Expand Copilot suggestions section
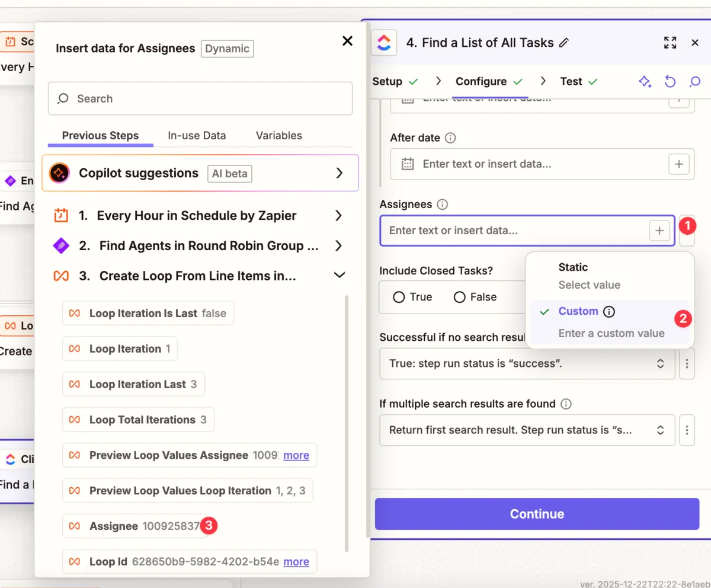Image resolution: width=711 pixels, height=588 pixels. tap(339, 173)
